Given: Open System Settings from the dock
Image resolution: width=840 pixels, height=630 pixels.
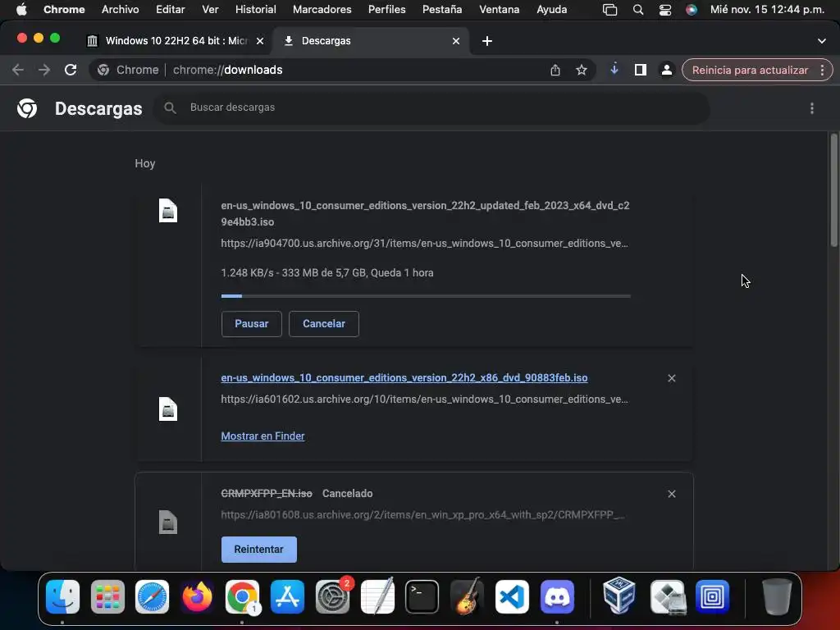Looking at the screenshot, I should click(333, 597).
